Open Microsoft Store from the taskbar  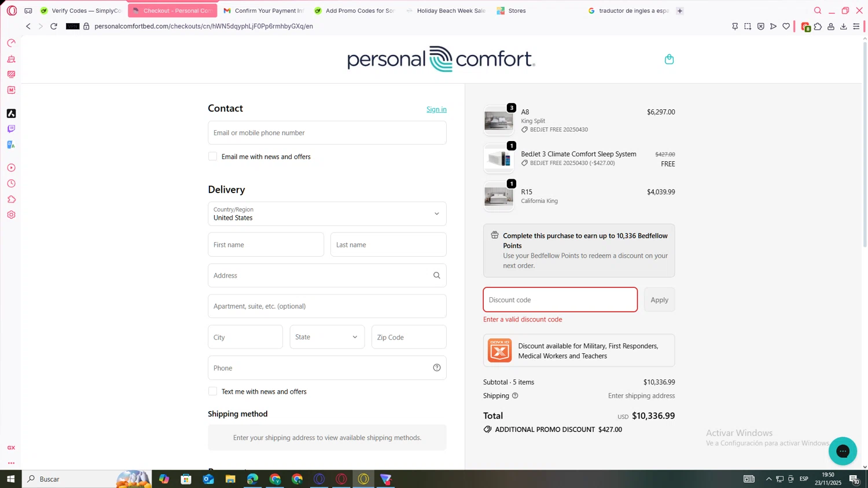click(186, 479)
